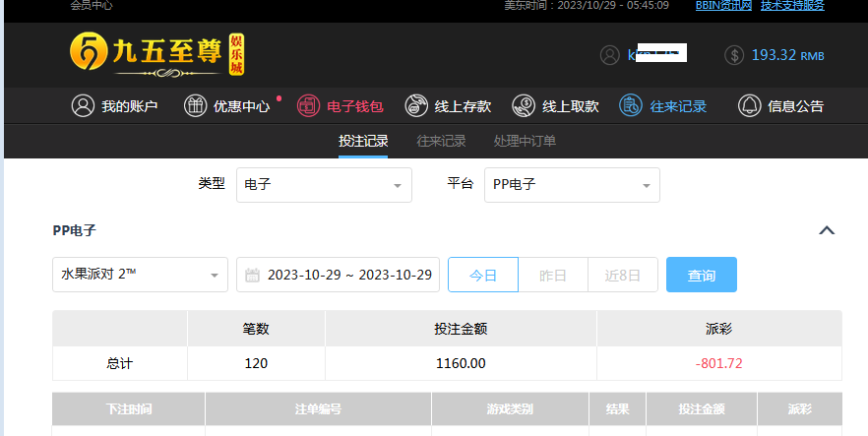The height and width of the screenshot is (436, 868).
Task: Select the 昨日 date filter
Action: [x=553, y=275]
